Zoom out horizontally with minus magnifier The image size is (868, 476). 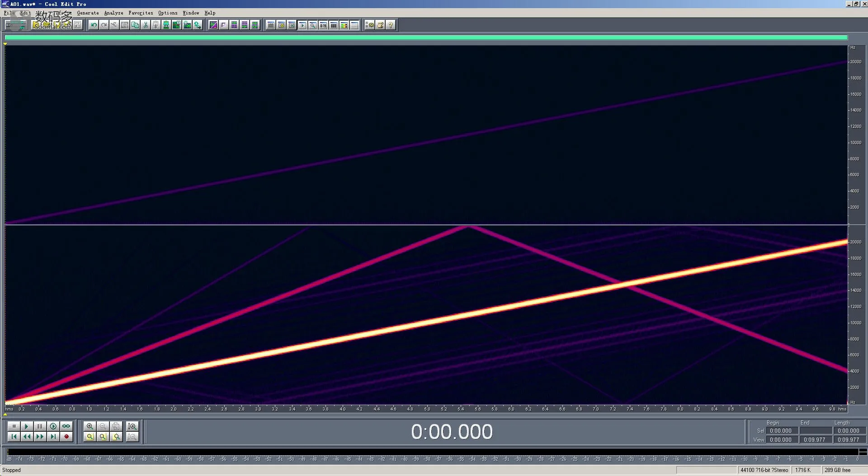coord(103,426)
